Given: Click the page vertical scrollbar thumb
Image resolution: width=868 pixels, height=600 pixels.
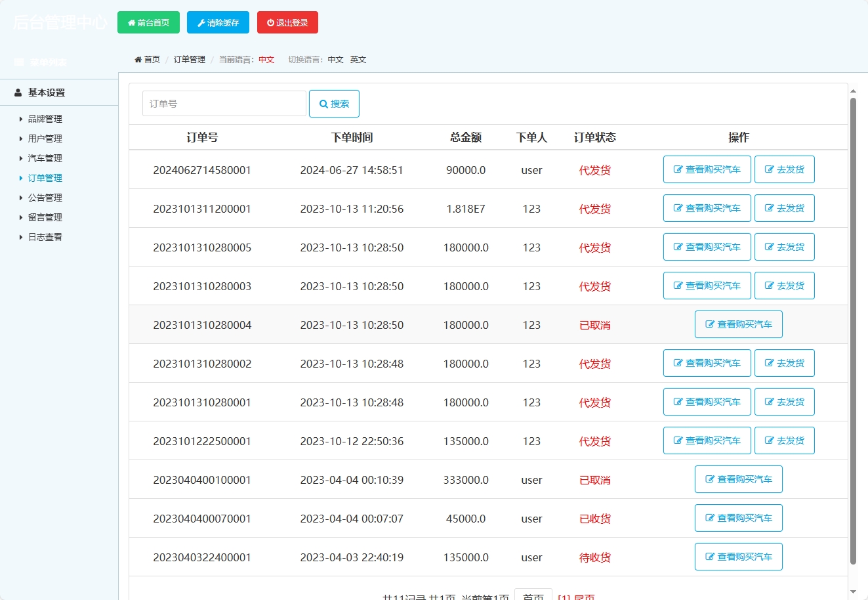Looking at the screenshot, I should tap(853, 328).
